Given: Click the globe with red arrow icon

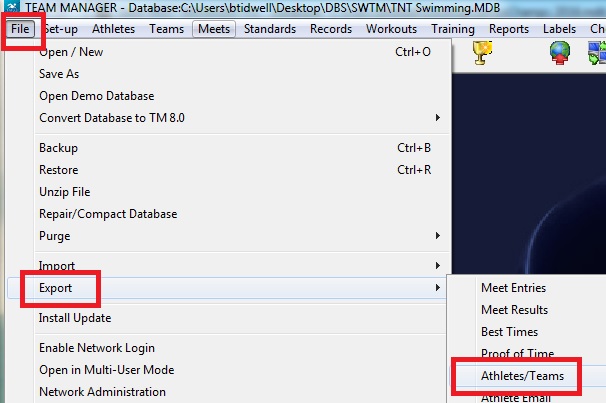Looking at the screenshot, I should point(560,53).
